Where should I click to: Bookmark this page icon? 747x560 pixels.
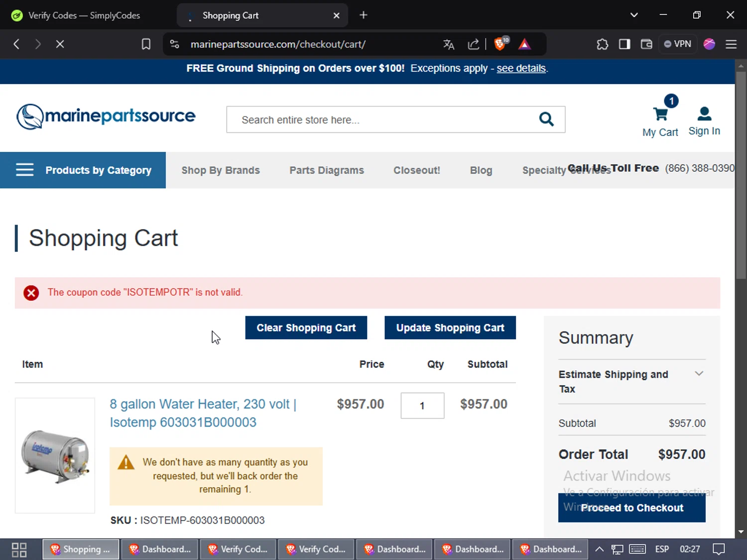coord(146,44)
